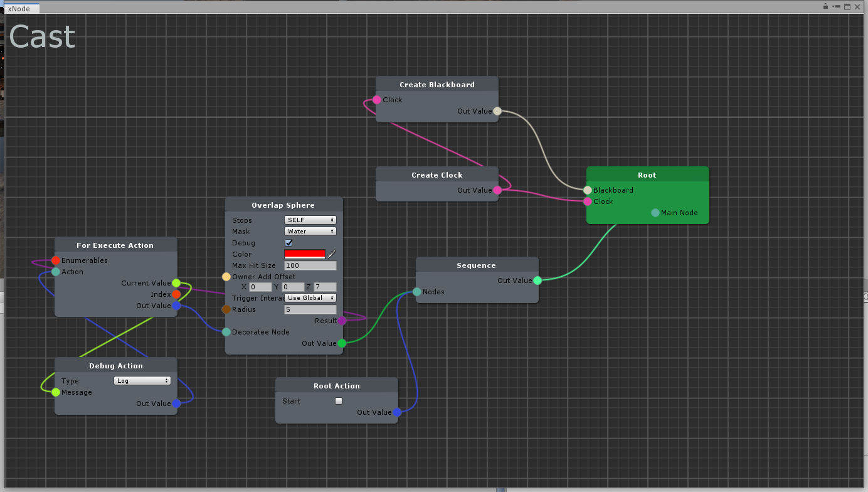Select the Debug Action node header
The width and height of the screenshot is (868, 492).
pyautogui.click(x=116, y=366)
